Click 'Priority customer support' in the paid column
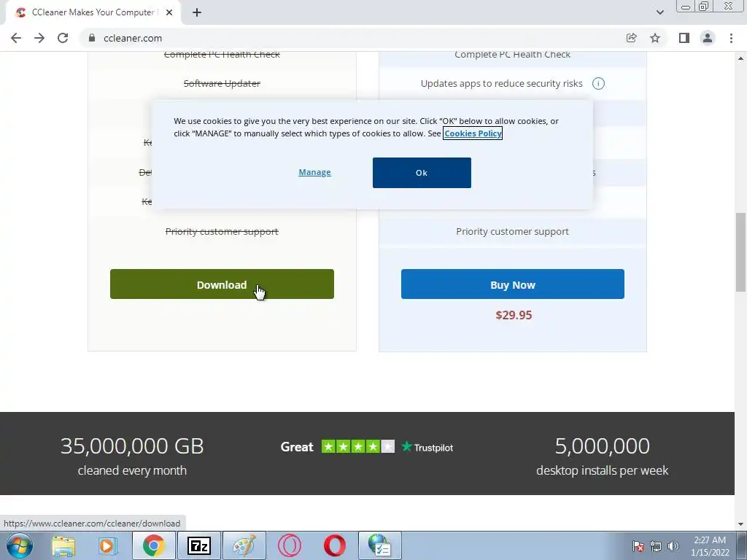Image resolution: width=747 pixels, height=560 pixels. 513,231
